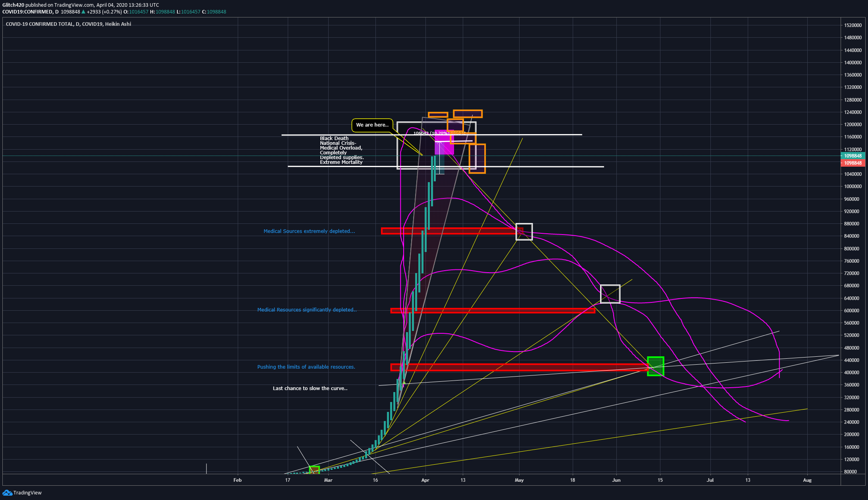Click the 'Apr' label on the time axis
Image resolution: width=868 pixels, height=500 pixels.
(x=425, y=480)
